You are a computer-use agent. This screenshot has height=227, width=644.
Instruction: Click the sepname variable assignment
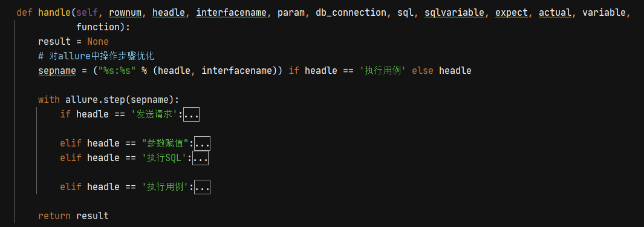57,71
